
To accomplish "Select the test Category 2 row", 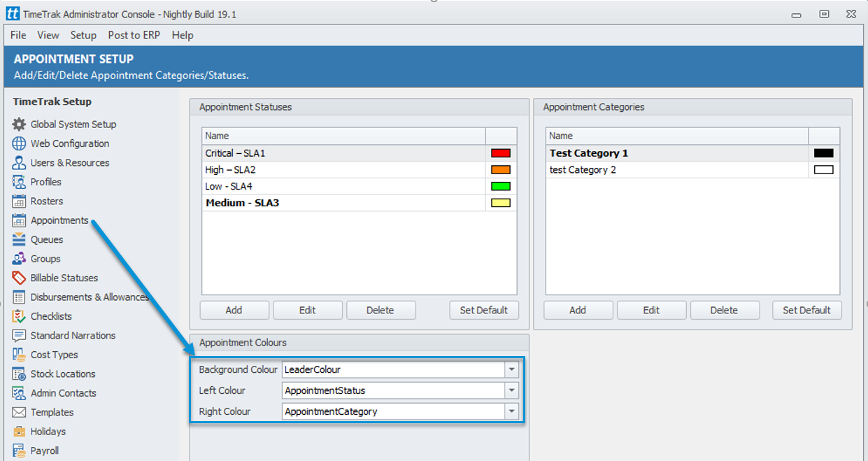I will click(x=692, y=170).
